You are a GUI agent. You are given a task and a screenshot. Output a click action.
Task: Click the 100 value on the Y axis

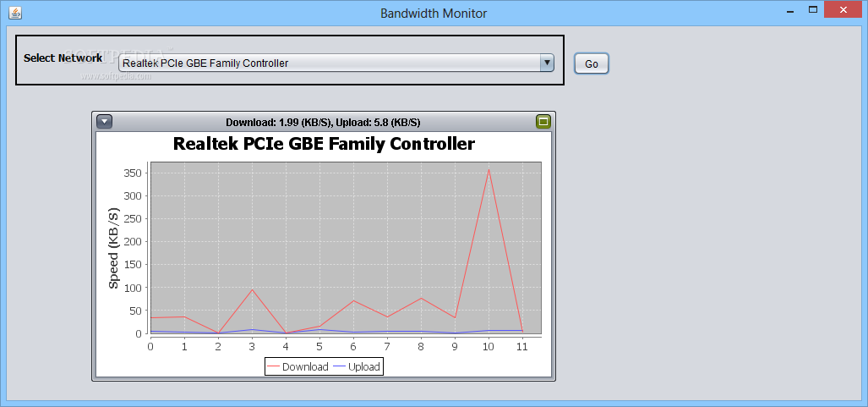click(x=133, y=287)
